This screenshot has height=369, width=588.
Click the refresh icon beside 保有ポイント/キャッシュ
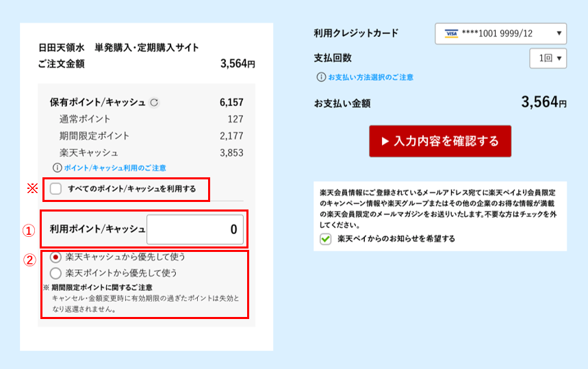pos(154,103)
